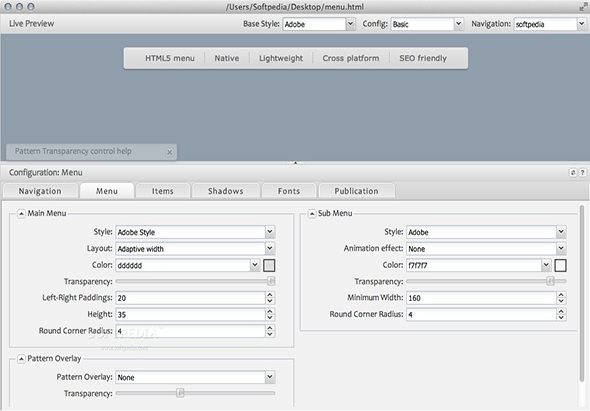590x411 pixels.
Task: Click the help question mark icon in Configuration bar
Action: click(x=582, y=172)
